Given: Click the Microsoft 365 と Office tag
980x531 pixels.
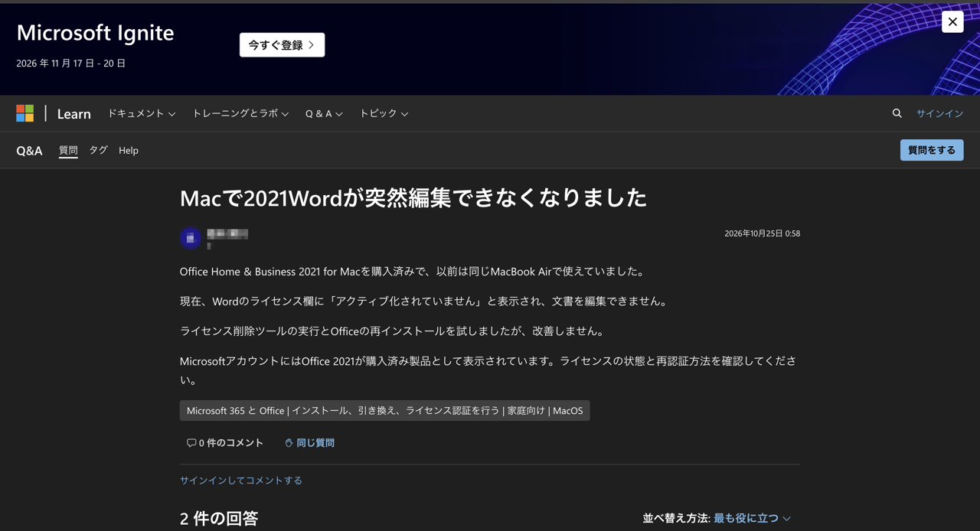Looking at the screenshot, I should click(385, 411).
